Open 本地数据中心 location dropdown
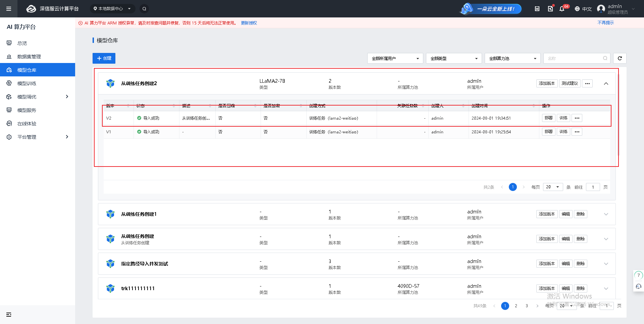 [x=112, y=9]
